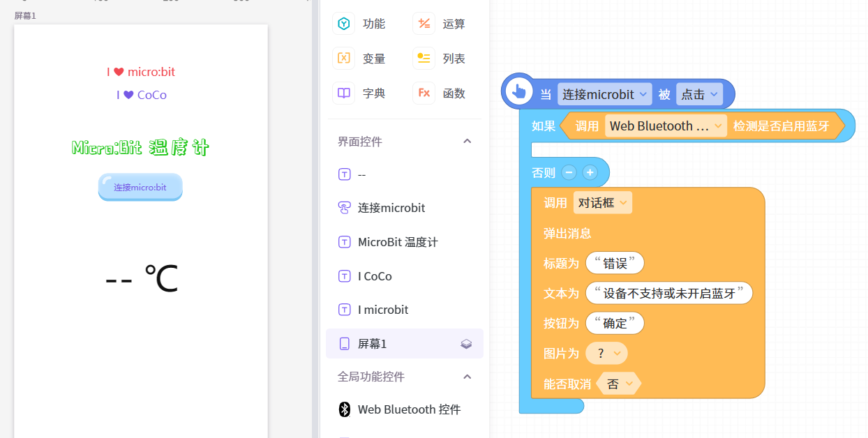Collapse the 界面控件 section
Screen dimensions: 868x438
point(467,141)
